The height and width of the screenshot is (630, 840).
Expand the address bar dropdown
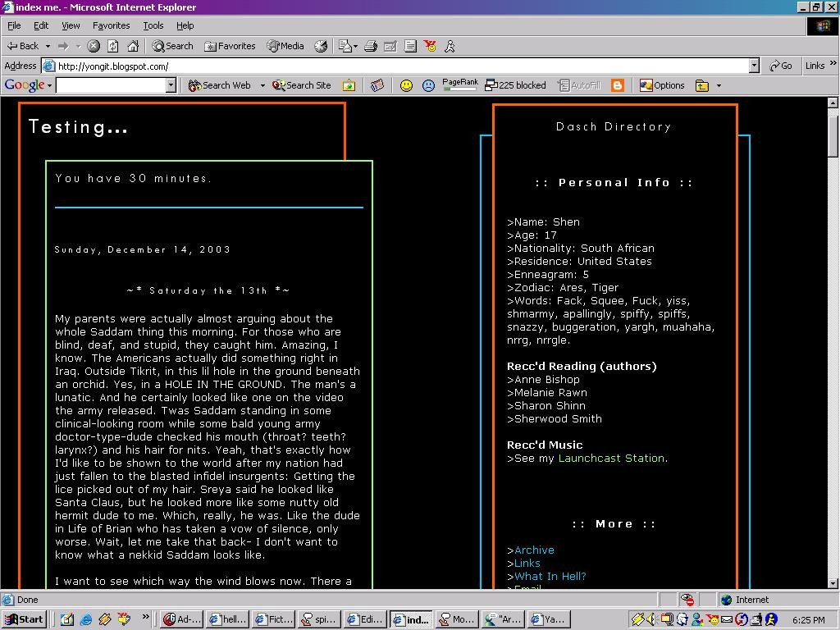coord(755,66)
